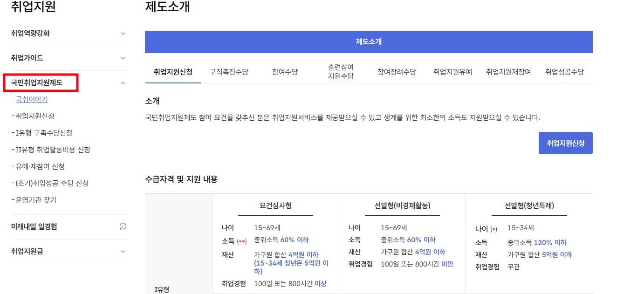Image resolution: width=644 pixels, height=294 pixels.
Task: Go to 취업지원신청 in the sidebar
Action: click(35, 116)
